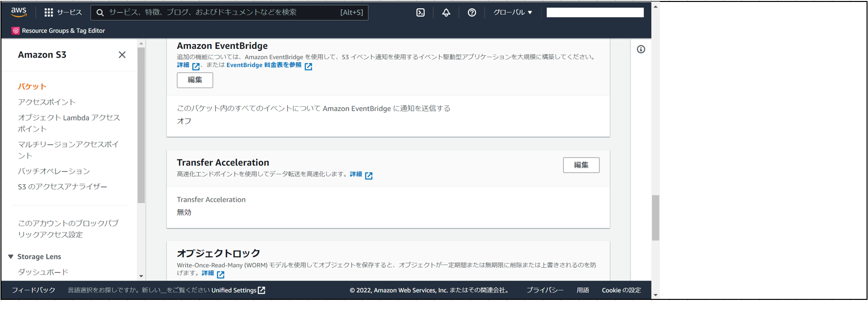
Task: Click external icon beside EventBridge 料金表を参照
Action: pyautogui.click(x=308, y=66)
